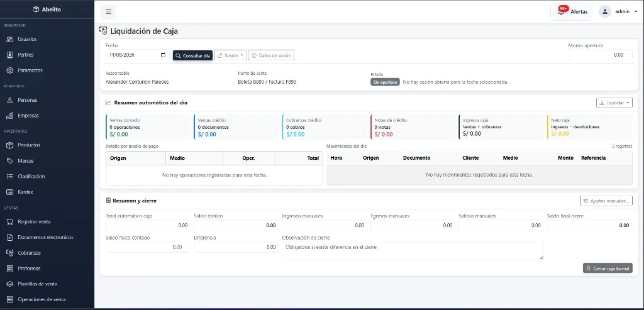Click the Usuarios people icon in sidebar
Screen dimensions: 644x310
coord(10,40)
